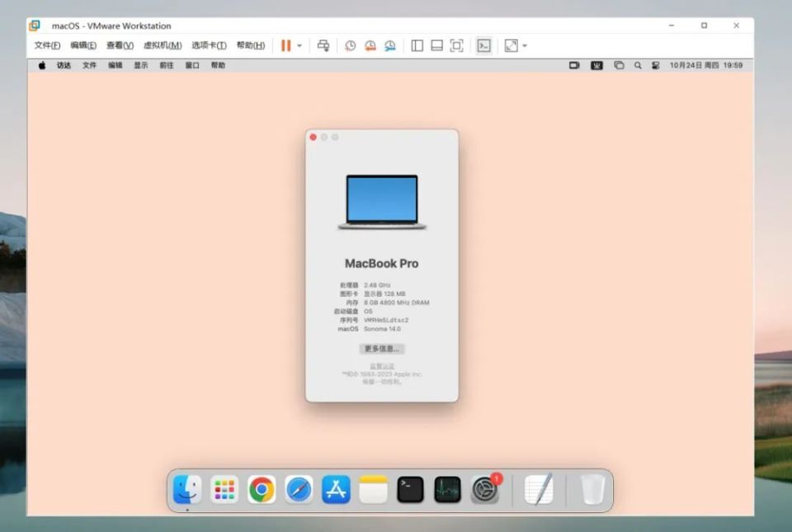Open the snapshot manager from the toolbar
The image size is (792, 532).
(390, 45)
